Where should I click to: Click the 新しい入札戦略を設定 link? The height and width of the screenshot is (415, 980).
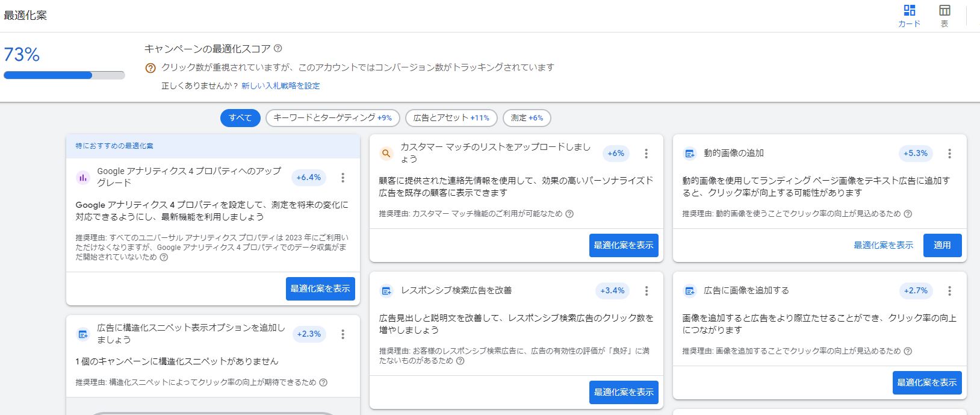tap(281, 86)
